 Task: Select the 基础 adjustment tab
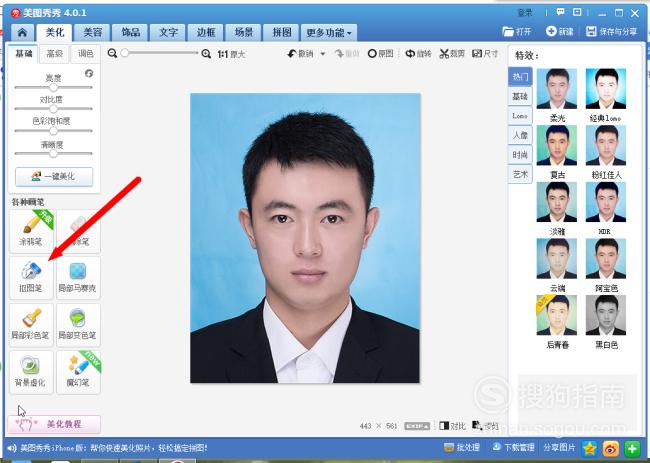pos(24,54)
